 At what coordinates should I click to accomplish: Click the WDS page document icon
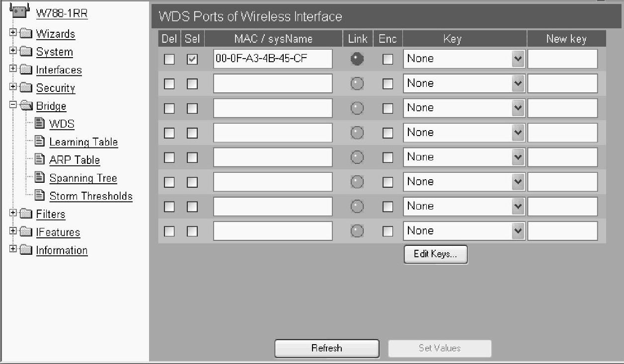coord(40,124)
